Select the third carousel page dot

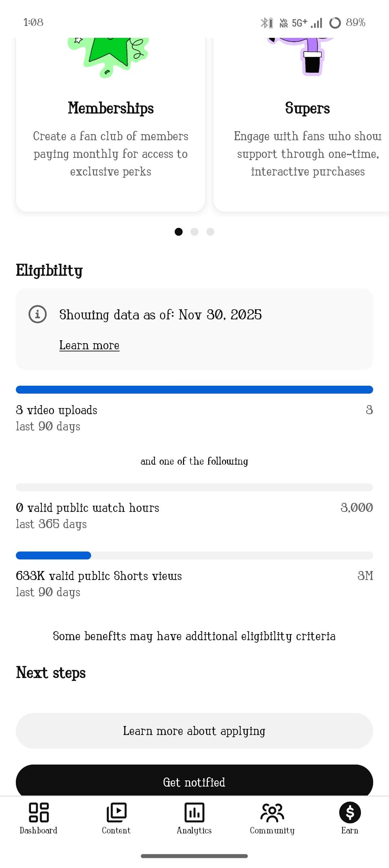[x=210, y=232]
